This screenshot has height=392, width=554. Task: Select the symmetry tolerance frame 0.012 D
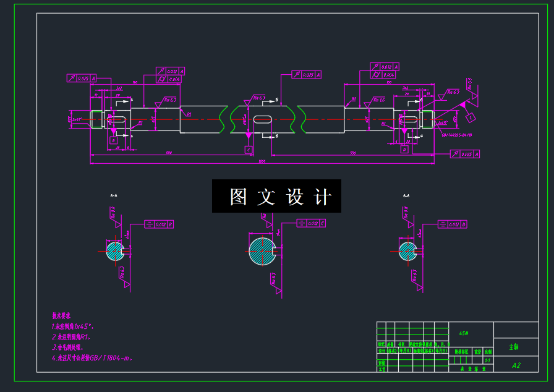click(x=453, y=224)
